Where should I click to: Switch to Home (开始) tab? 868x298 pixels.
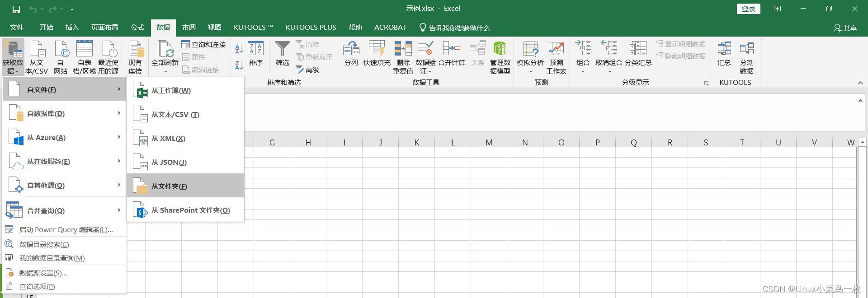point(47,28)
